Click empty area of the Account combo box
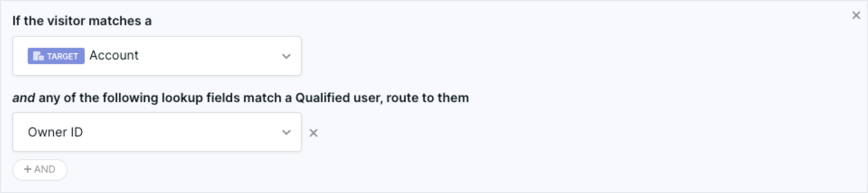868x193 pixels. coord(209,56)
